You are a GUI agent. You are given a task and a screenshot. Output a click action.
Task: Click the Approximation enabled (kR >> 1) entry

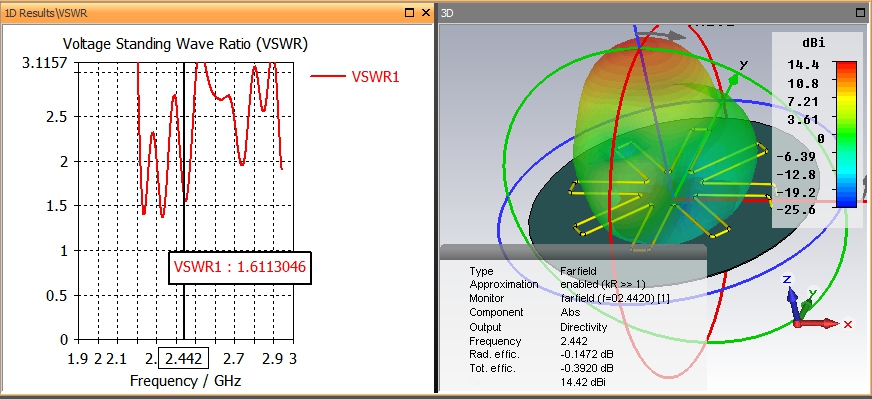(603, 284)
